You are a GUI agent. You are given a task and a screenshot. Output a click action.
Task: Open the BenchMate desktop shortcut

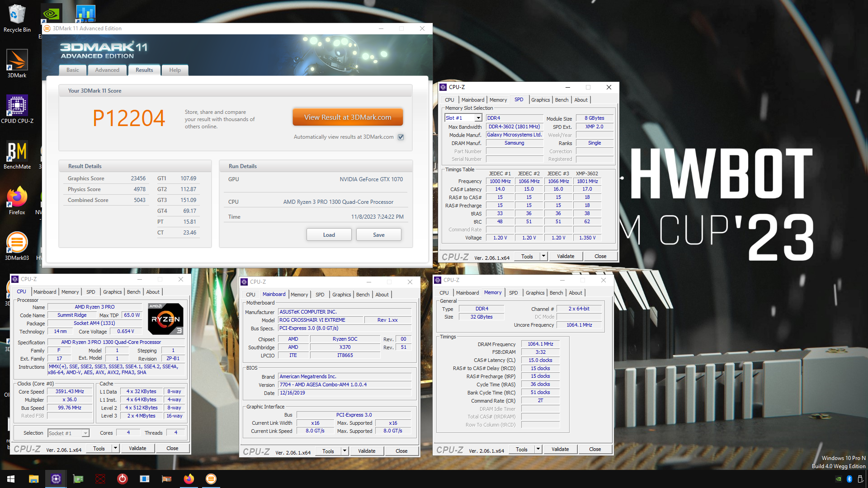[x=17, y=155]
